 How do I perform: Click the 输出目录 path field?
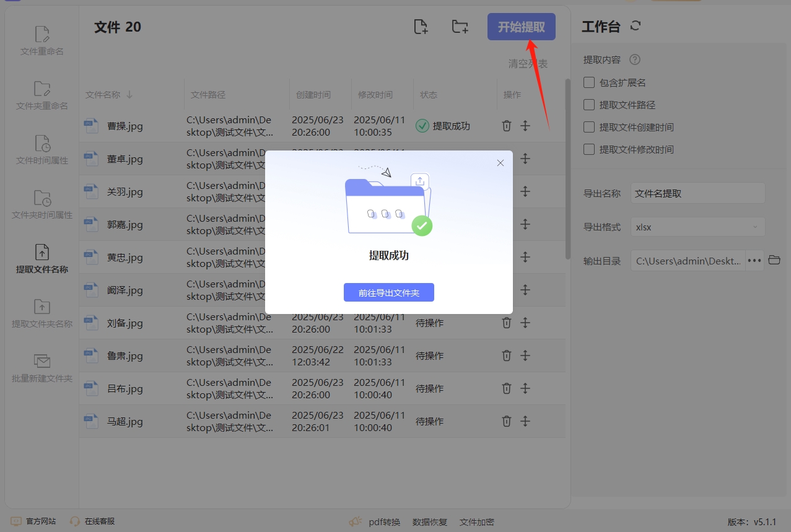click(688, 261)
